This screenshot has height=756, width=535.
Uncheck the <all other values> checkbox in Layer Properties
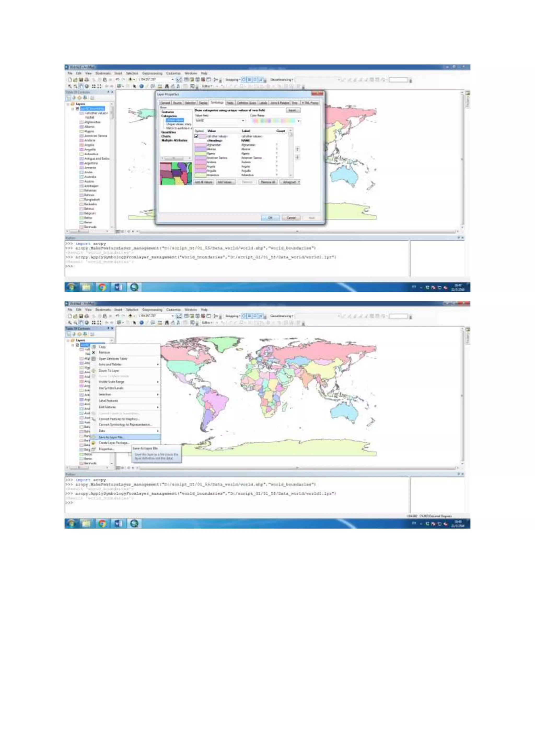coord(196,136)
